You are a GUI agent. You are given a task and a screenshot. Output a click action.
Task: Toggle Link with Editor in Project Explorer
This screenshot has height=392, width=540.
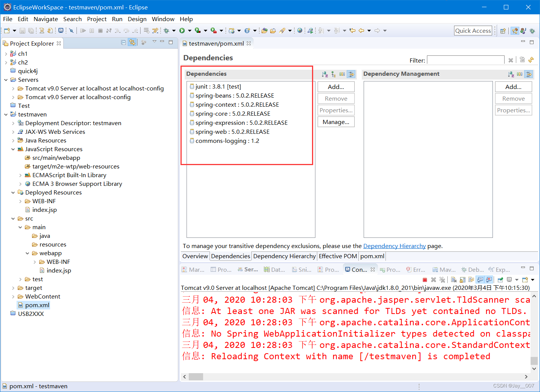coord(132,43)
